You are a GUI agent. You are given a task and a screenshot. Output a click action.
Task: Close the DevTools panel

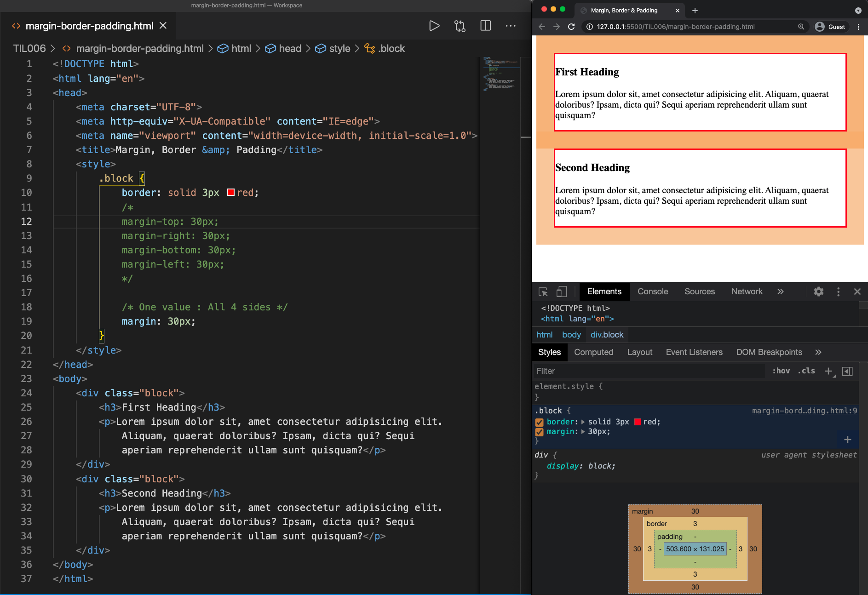857,292
